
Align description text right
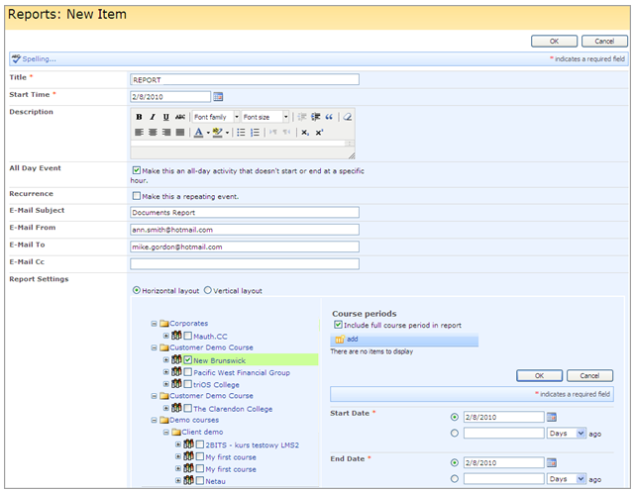(166, 132)
